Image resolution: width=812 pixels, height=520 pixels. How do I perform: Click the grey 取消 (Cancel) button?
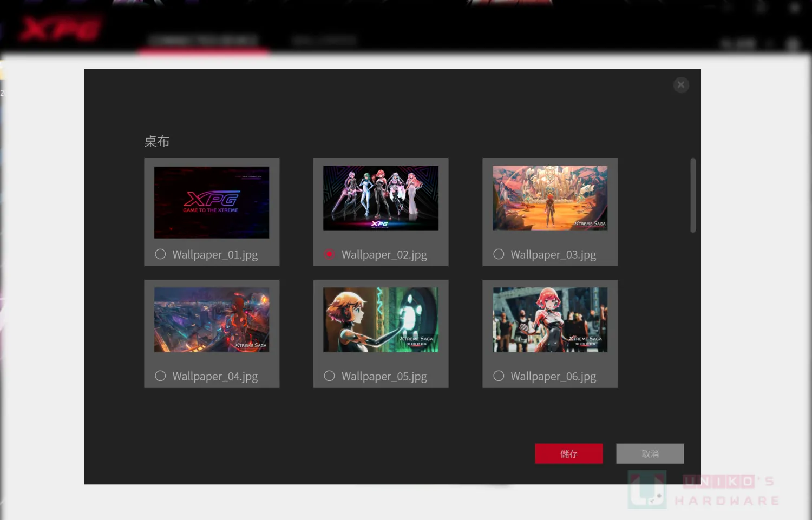pos(650,453)
